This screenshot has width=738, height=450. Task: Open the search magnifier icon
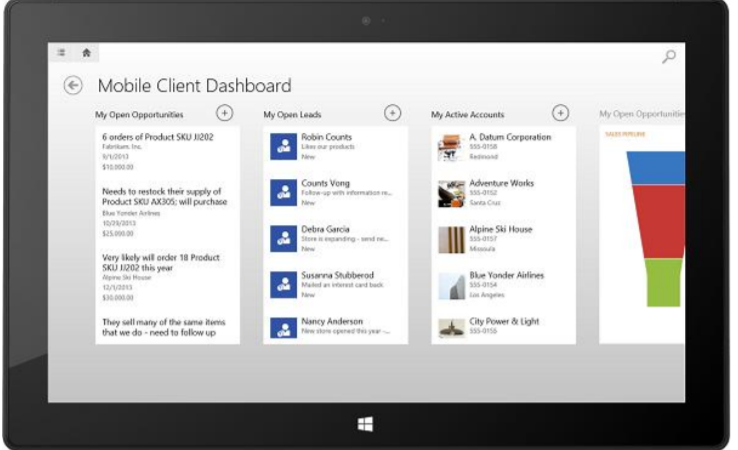tap(669, 56)
